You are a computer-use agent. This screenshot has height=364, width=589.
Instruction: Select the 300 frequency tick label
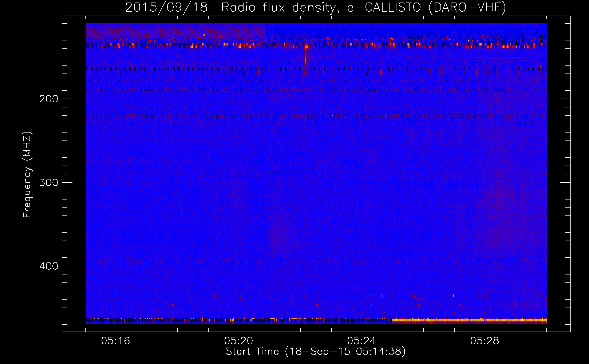pyautogui.click(x=49, y=182)
